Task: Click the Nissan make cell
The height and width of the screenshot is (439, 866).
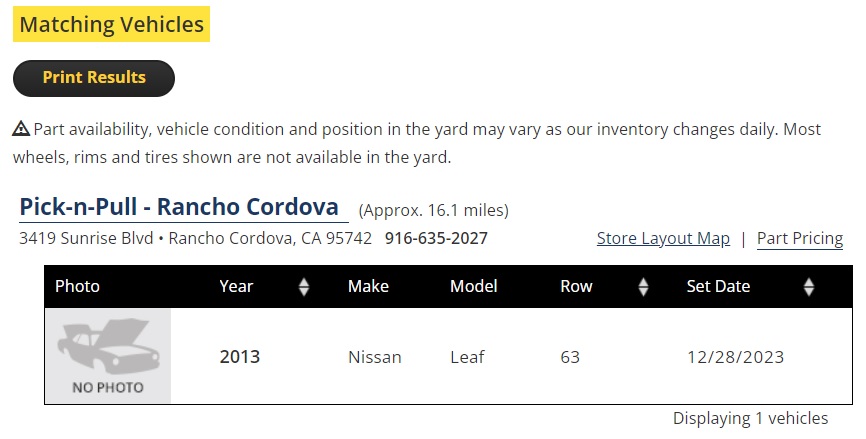Action: pos(374,357)
